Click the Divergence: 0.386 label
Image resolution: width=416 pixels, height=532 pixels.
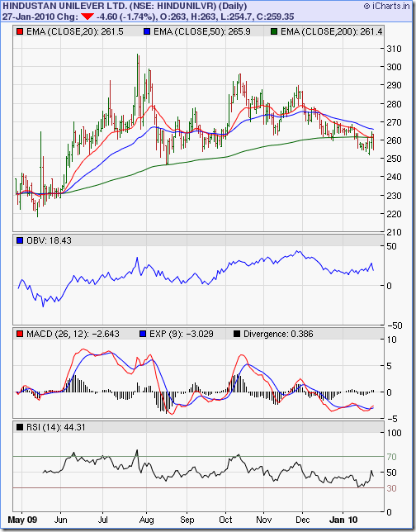coord(278,334)
